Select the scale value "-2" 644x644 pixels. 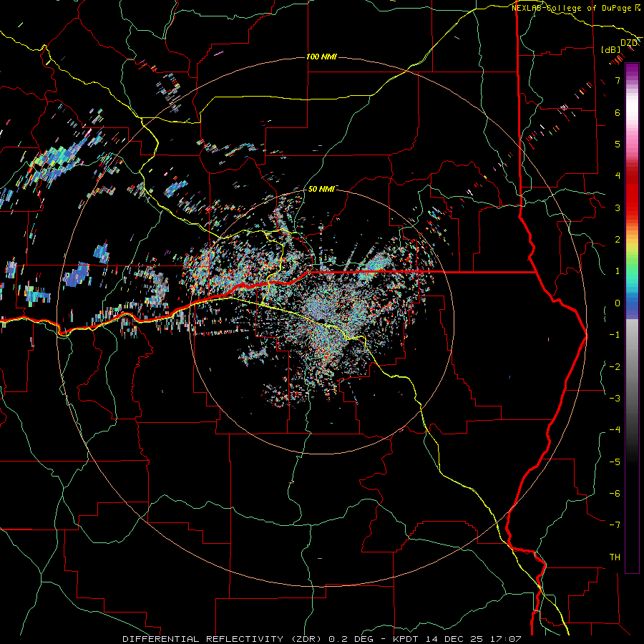(x=615, y=367)
